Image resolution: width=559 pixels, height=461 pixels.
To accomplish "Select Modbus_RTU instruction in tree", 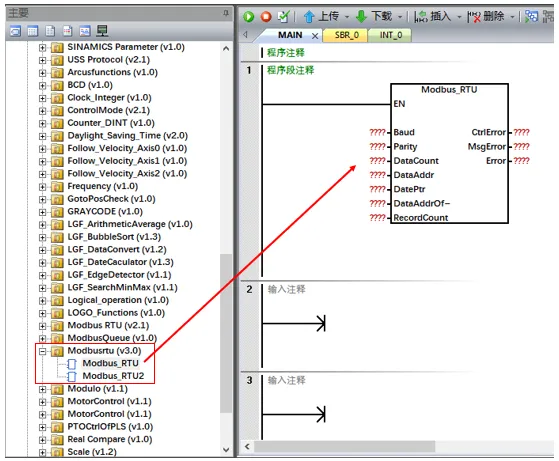I will point(111,363).
